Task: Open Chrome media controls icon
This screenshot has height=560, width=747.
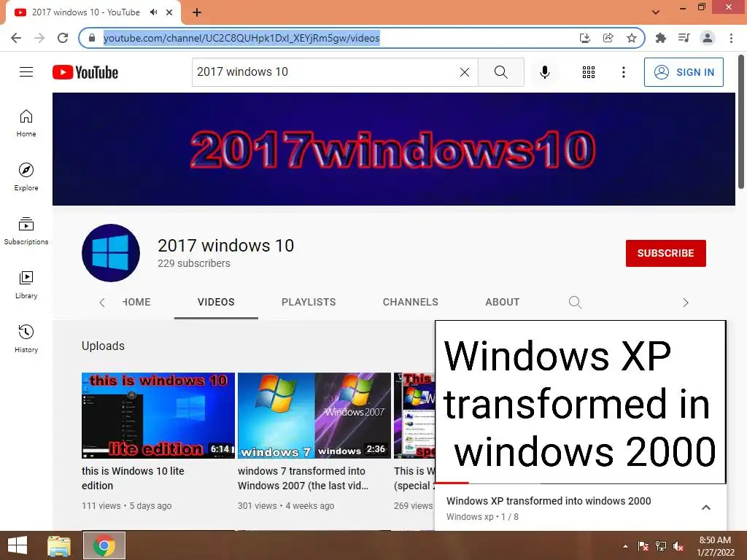Action: point(684,38)
